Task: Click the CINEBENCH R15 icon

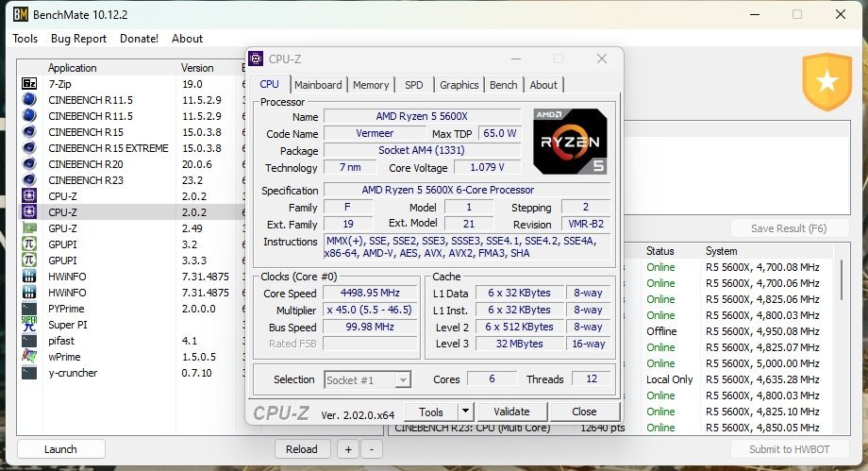Action: click(29, 132)
